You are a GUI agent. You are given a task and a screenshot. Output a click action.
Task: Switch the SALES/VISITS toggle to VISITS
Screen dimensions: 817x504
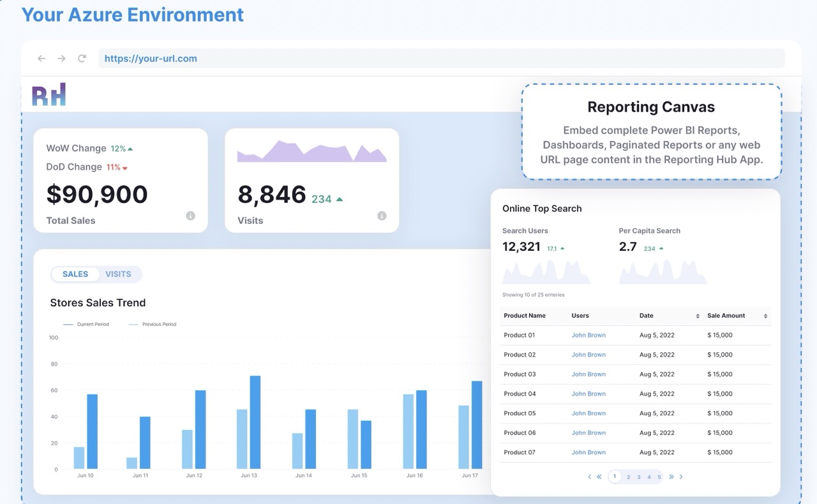click(118, 274)
